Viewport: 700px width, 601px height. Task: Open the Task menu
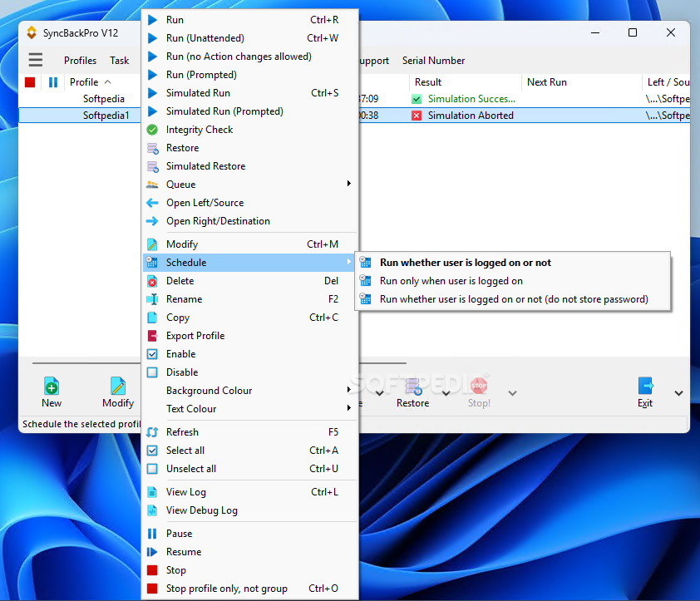click(119, 61)
